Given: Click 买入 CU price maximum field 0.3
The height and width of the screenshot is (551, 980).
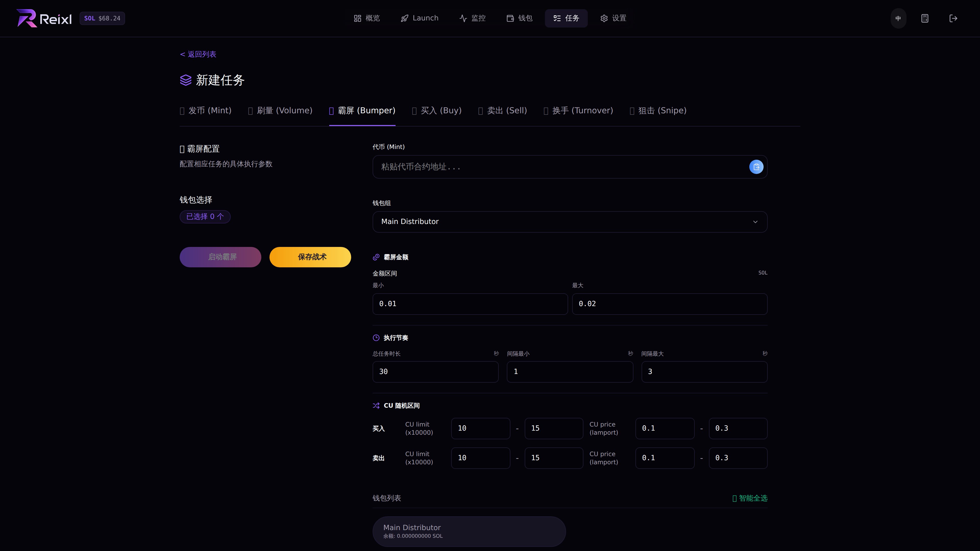Looking at the screenshot, I should [738, 428].
